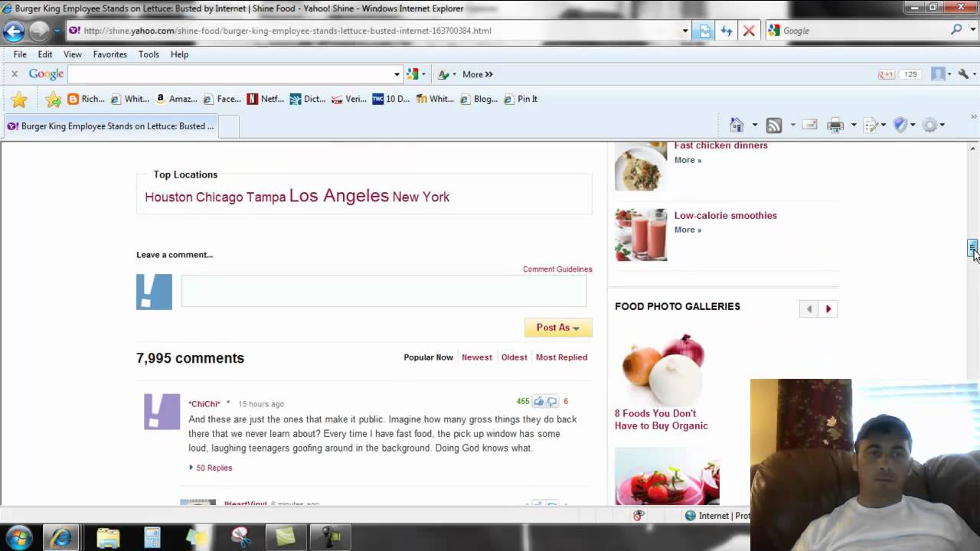Thumbs up *ChiChi*'s comment
This screenshot has width=980, height=551.
[539, 401]
